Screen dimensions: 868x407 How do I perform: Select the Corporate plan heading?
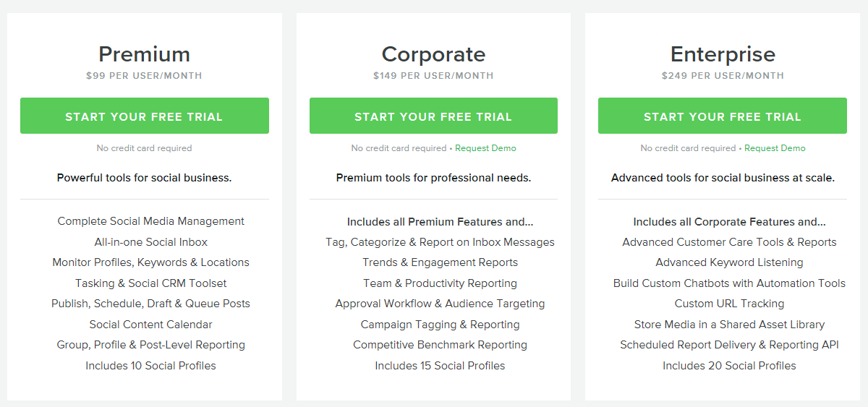coord(433,54)
